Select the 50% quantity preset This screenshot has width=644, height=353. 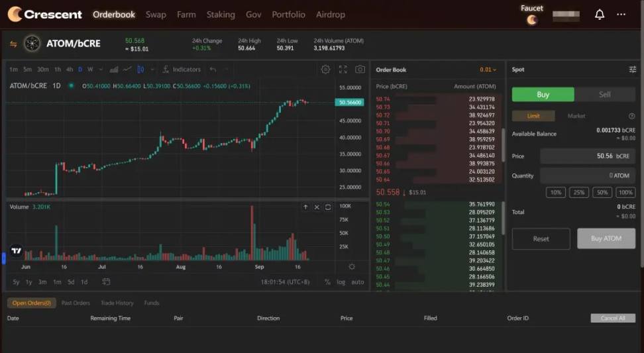click(602, 192)
